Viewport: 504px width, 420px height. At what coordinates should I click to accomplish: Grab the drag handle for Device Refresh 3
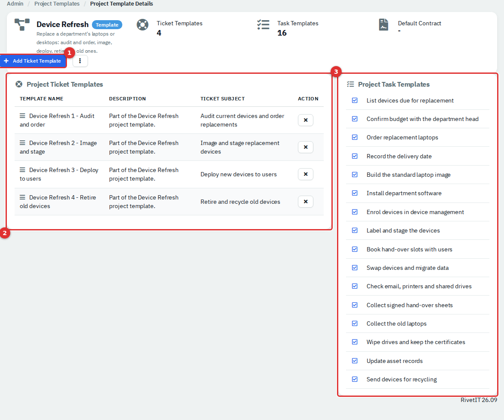pyautogui.click(x=22, y=169)
